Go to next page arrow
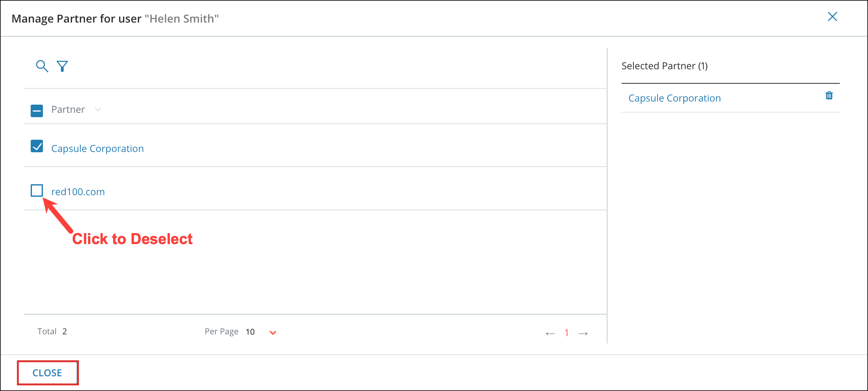This screenshot has height=391, width=868. (583, 333)
